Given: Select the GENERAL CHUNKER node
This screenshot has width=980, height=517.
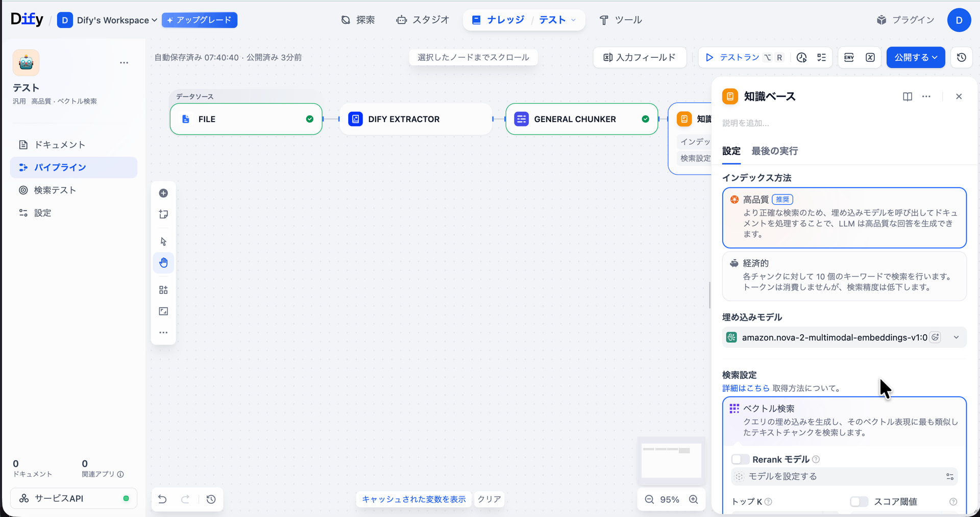Looking at the screenshot, I should (582, 119).
